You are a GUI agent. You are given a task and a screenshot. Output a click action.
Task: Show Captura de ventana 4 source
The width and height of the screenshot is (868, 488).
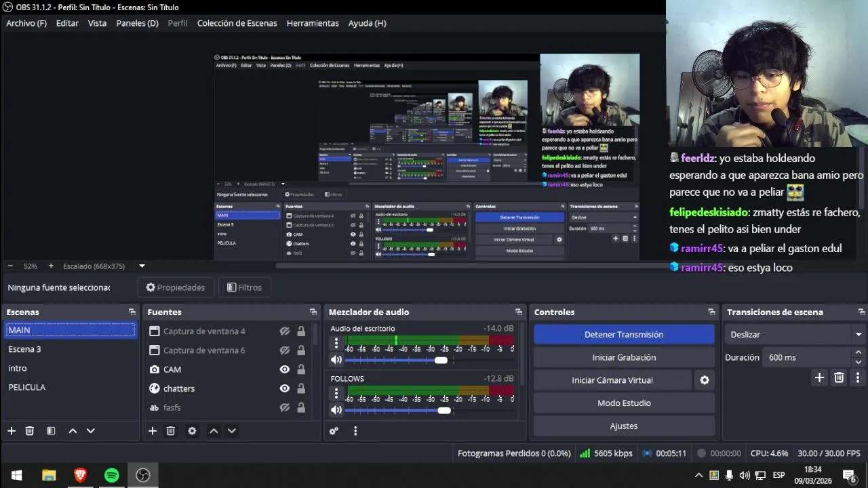click(x=285, y=331)
